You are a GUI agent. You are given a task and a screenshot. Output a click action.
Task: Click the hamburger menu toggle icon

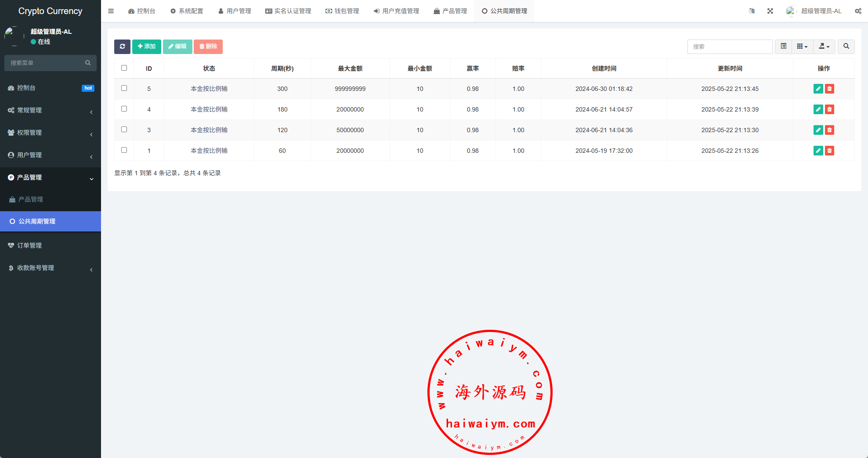[111, 11]
